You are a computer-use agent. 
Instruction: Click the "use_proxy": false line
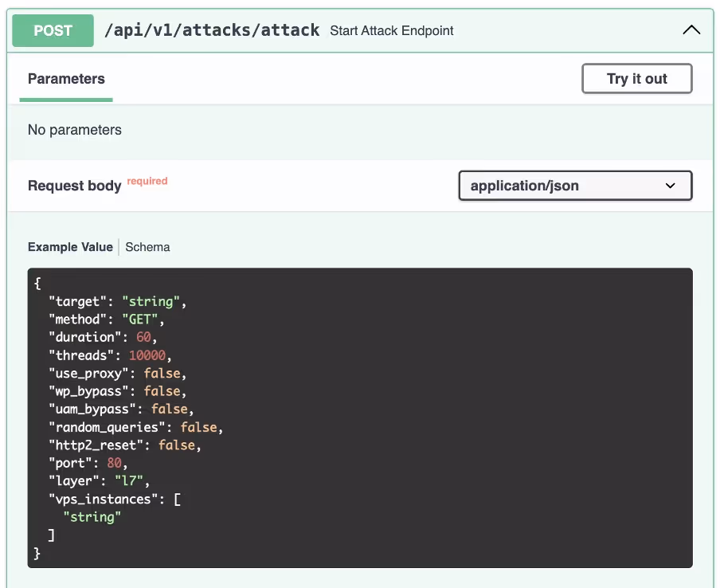coord(118,374)
